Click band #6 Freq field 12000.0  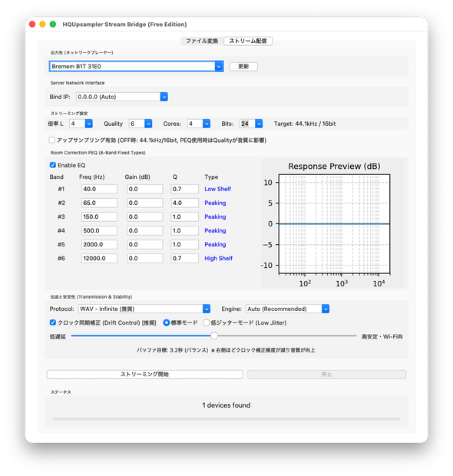click(x=99, y=258)
